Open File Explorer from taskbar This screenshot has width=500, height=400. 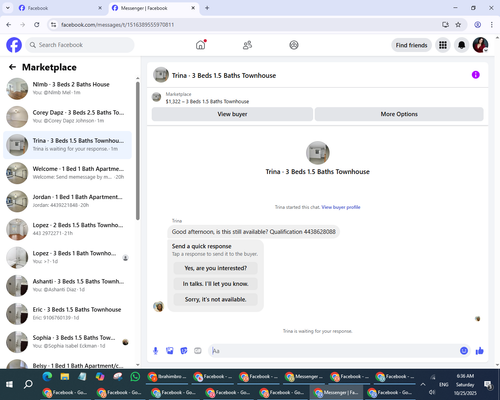(65, 377)
